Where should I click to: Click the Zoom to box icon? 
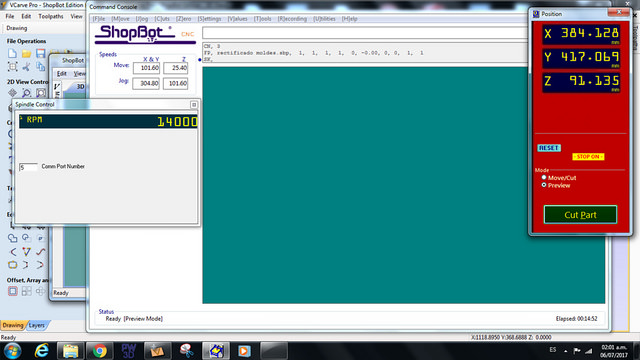pyautogui.click(x=40, y=93)
